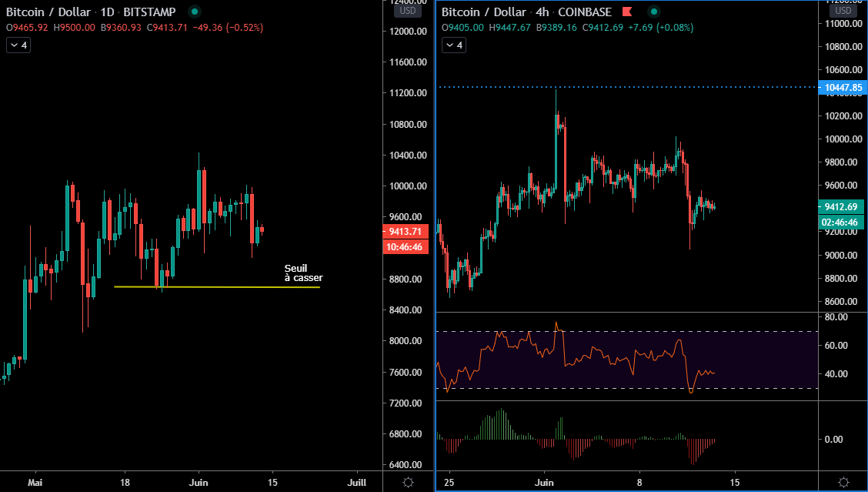Viewport: 868px width, 492px height.
Task: Open settings gear below the left daily chart
Action: click(x=408, y=482)
